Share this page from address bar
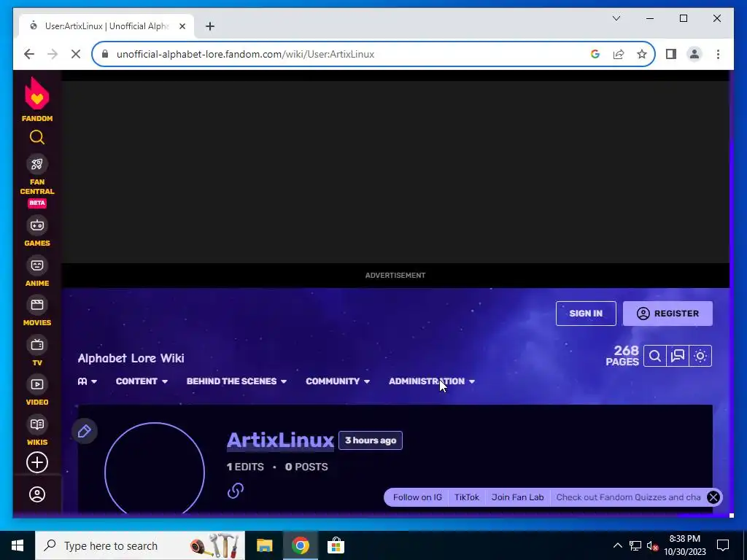 pyautogui.click(x=619, y=54)
